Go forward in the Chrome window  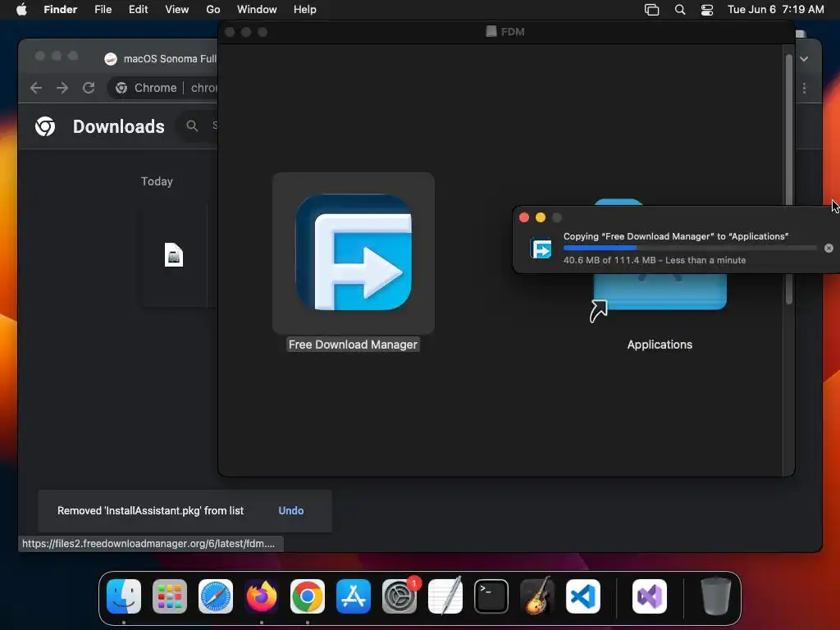pyautogui.click(x=62, y=88)
